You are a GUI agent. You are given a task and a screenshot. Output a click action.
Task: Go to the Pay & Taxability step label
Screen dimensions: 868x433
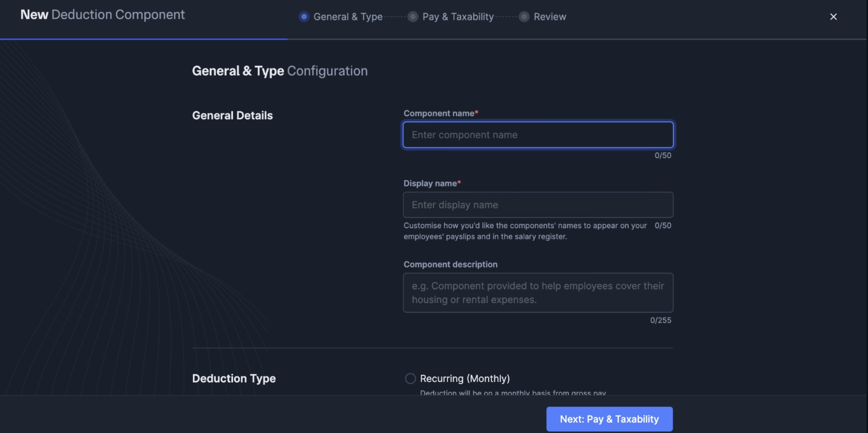(458, 17)
